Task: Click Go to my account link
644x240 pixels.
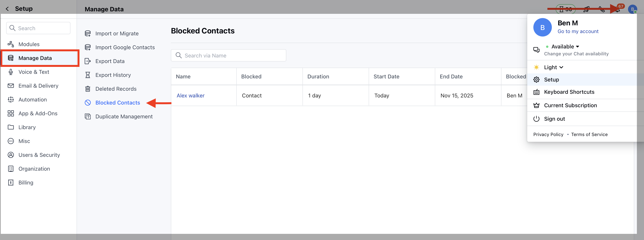Action: coord(578,31)
